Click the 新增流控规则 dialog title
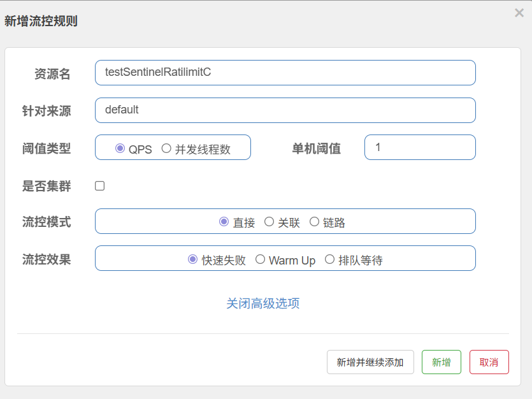This screenshot has height=399, width=532. pyautogui.click(x=41, y=21)
